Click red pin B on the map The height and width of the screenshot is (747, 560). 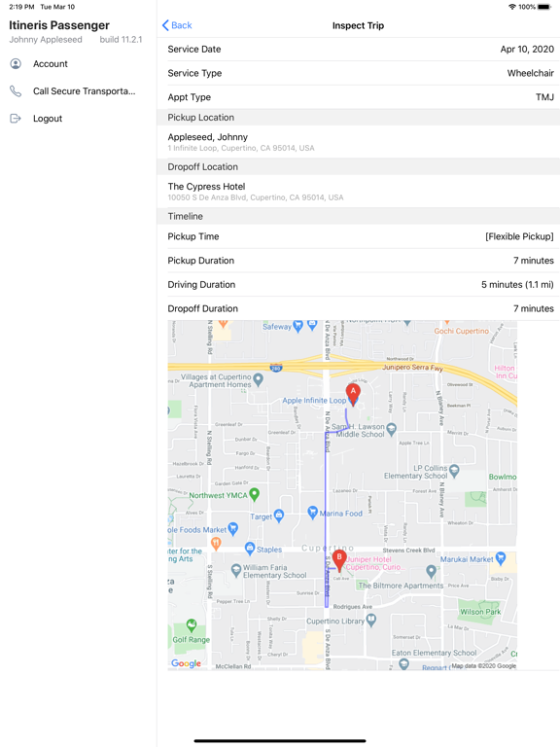click(339, 560)
